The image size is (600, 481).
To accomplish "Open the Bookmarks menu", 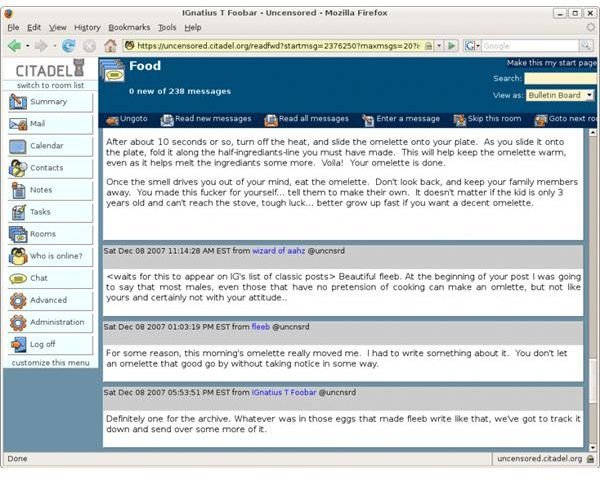I will [129, 28].
